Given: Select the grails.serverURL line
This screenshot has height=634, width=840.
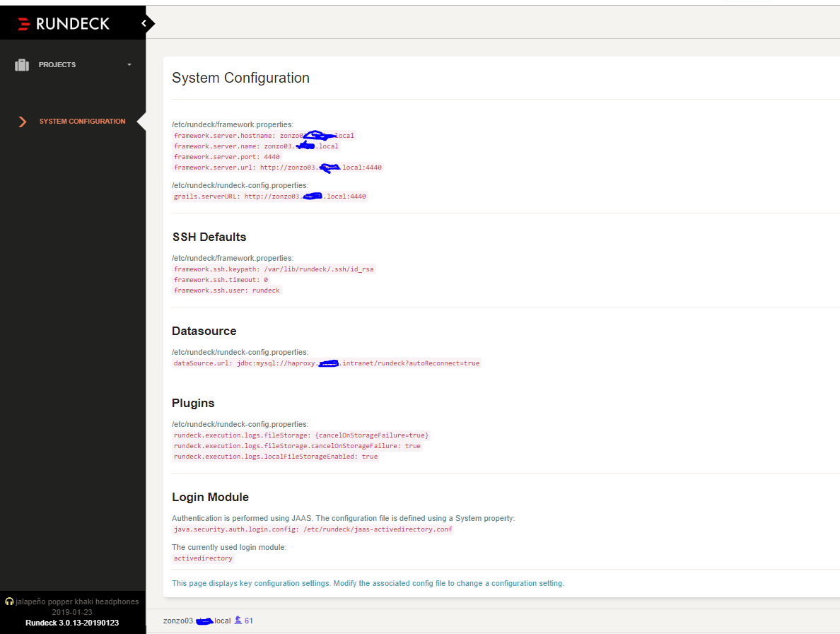Looking at the screenshot, I should [x=270, y=196].
